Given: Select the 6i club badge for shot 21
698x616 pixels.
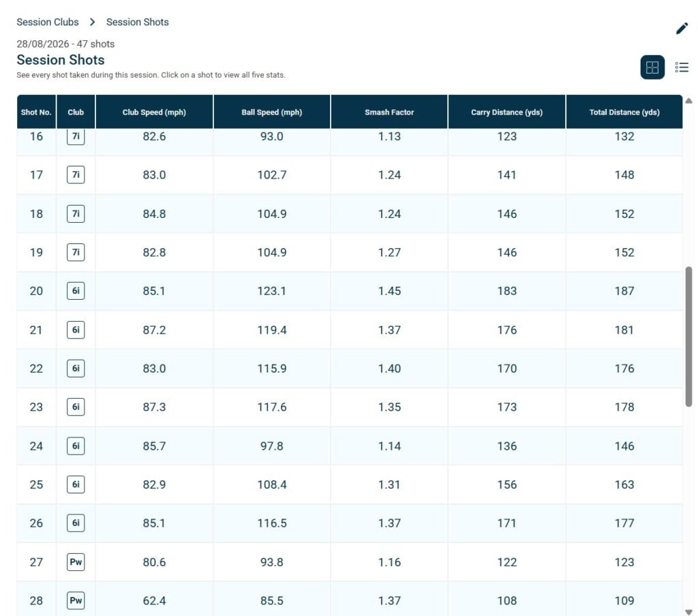Looking at the screenshot, I should [76, 330].
